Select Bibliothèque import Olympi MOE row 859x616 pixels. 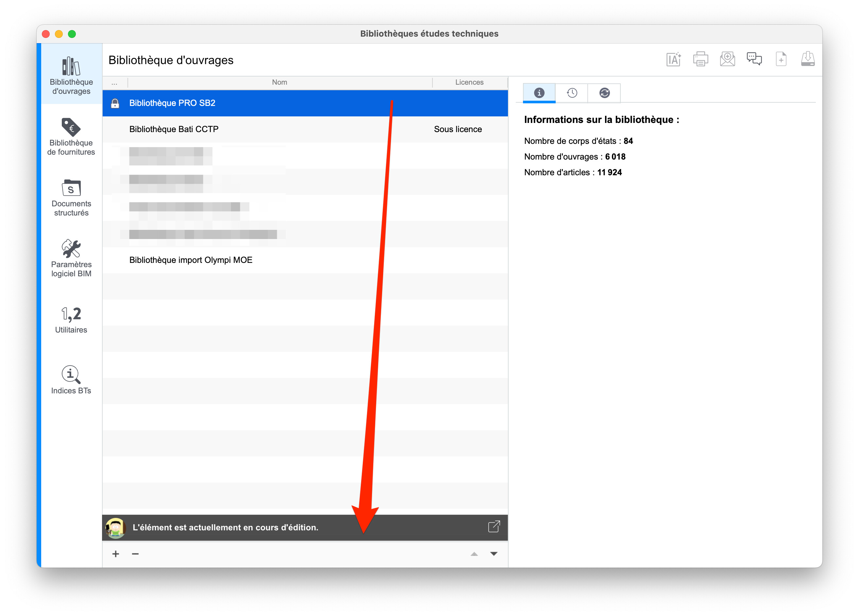coord(191,260)
